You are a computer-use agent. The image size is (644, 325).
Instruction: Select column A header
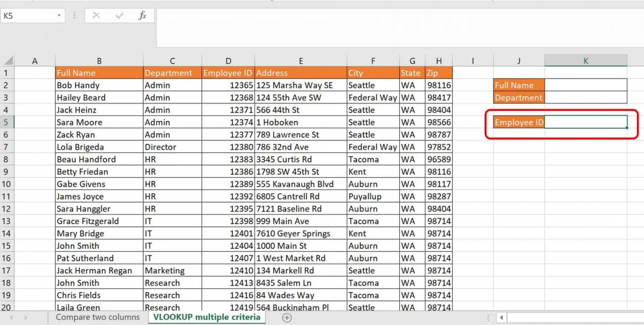[35, 61]
